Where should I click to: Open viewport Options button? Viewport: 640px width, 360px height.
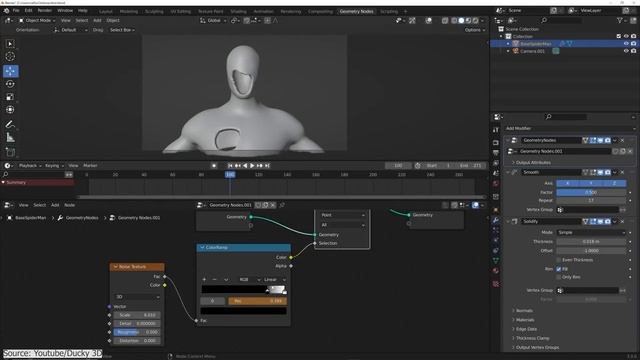(475, 30)
